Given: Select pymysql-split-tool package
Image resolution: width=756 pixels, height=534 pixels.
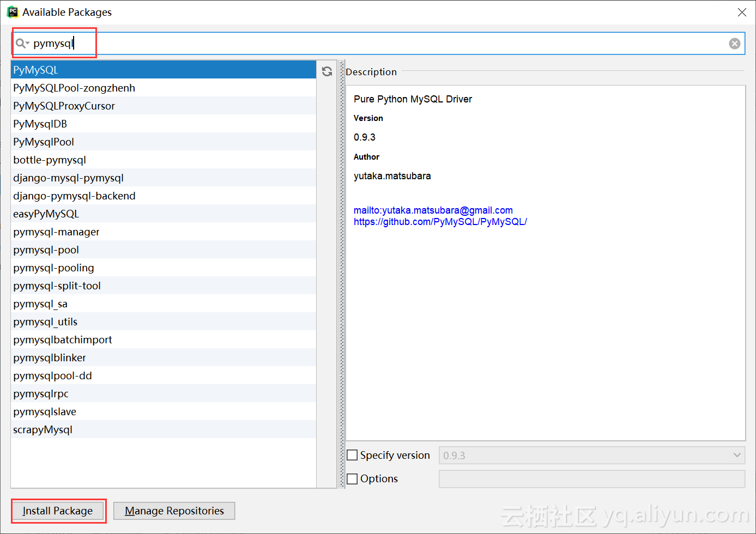Looking at the screenshot, I should point(164,286).
